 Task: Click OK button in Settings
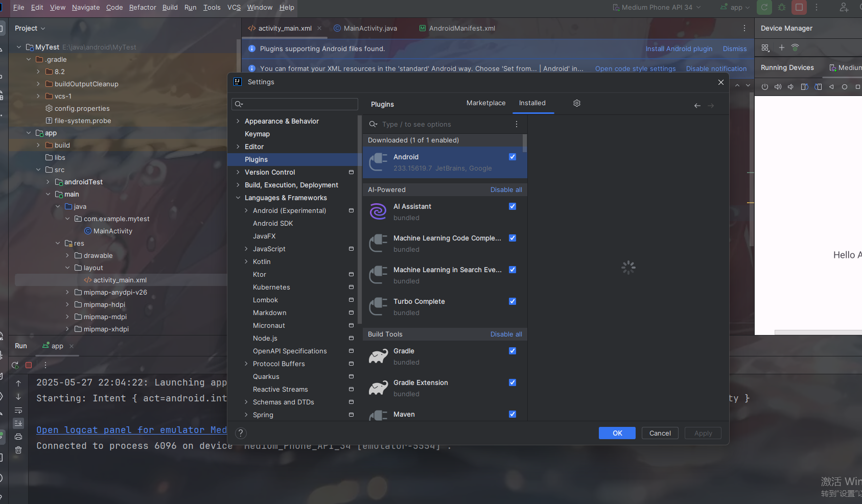pos(617,433)
